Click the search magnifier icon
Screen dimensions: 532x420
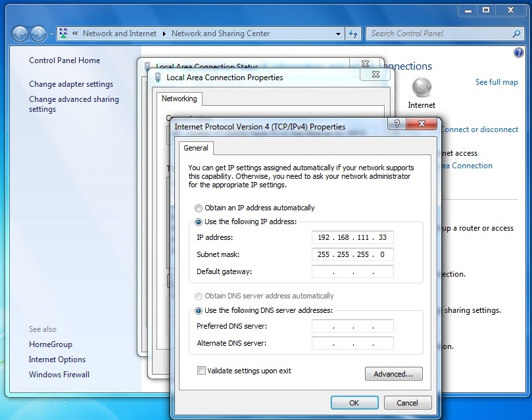pyautogui.click(x=516, y=34)
